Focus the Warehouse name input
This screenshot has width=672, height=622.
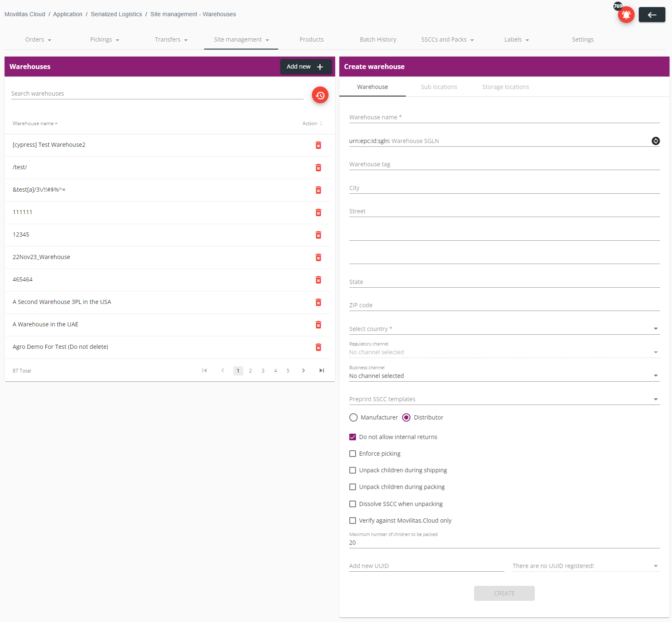[x=504, y=117]
